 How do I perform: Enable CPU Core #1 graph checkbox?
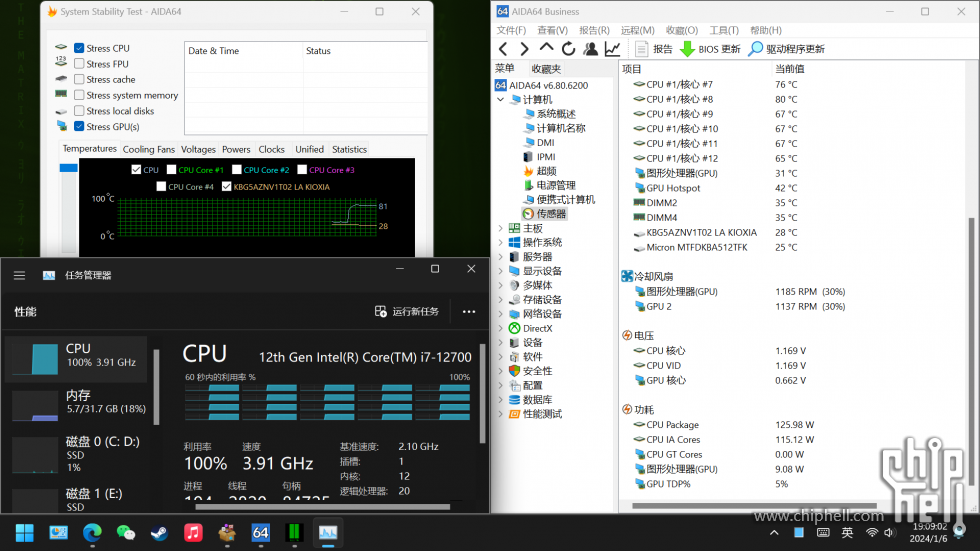(171, 170)
